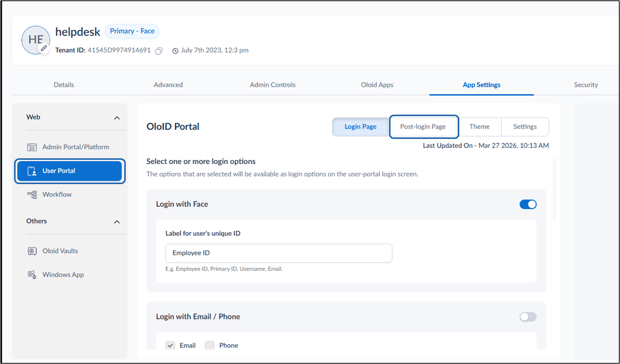
Task: Open the Settings section of OloID Portal
Action: click(x=525, y=127)
